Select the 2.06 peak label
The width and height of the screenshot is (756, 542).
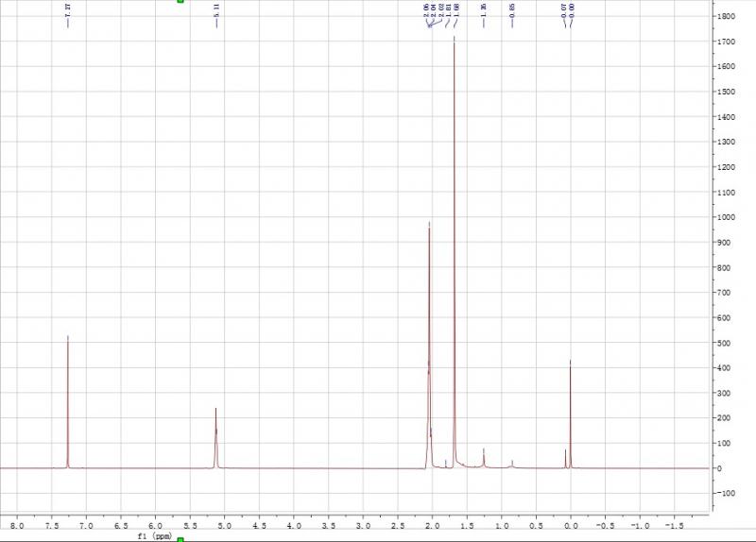click(x=426, y=10)
